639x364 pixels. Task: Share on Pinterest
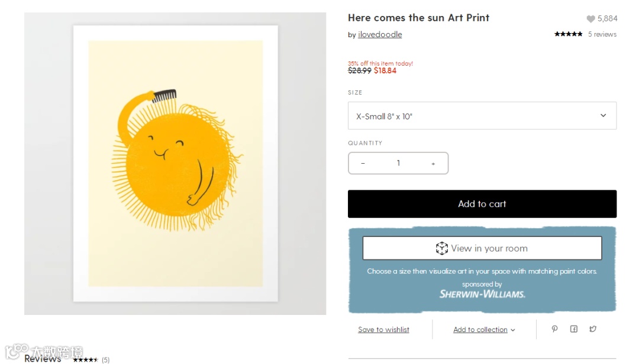[554, 329]
